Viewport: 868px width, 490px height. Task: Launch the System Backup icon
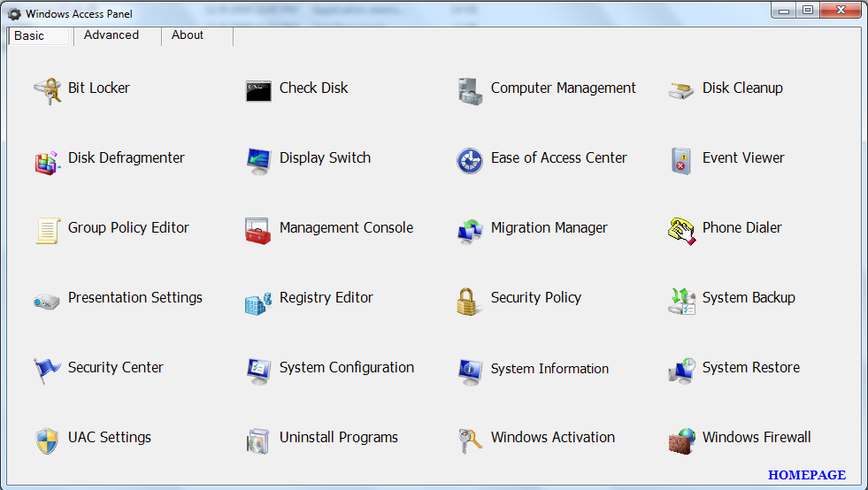coord(682,302)
